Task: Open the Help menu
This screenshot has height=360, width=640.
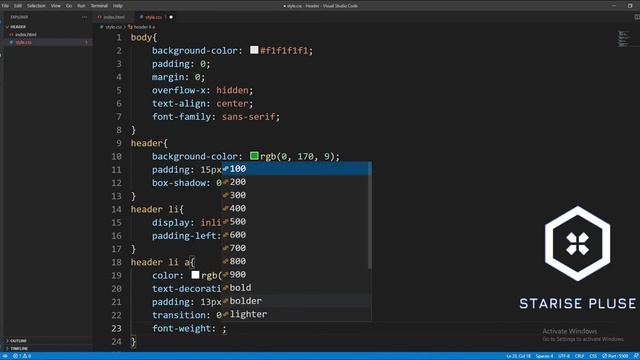Action: [118, 6]
